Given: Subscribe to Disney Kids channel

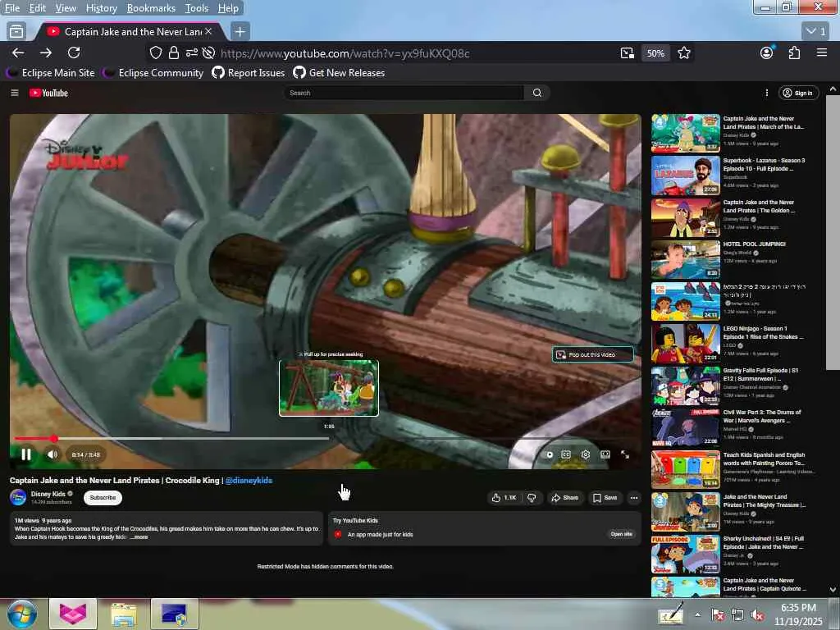Looking at the screenshot, I should pyautogui.click(x=103, y=498).
